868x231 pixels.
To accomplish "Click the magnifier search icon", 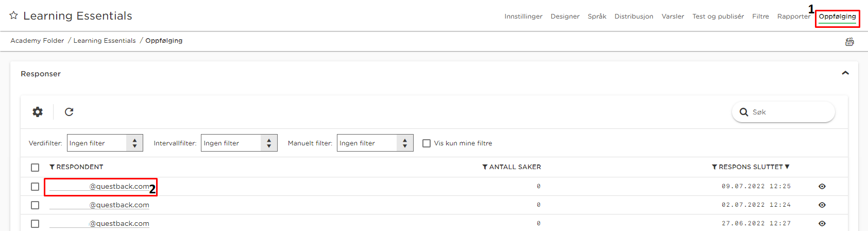I will [744, 112].
